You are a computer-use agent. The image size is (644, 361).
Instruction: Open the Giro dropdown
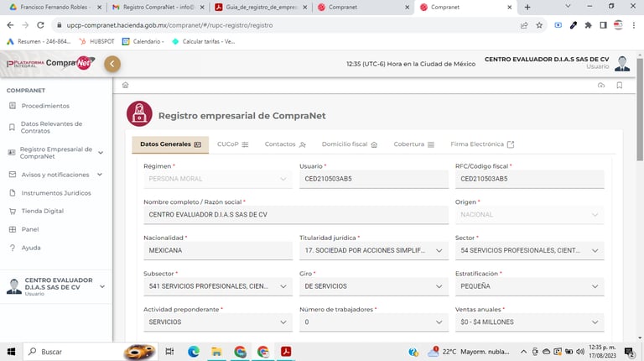coord(374,286)
